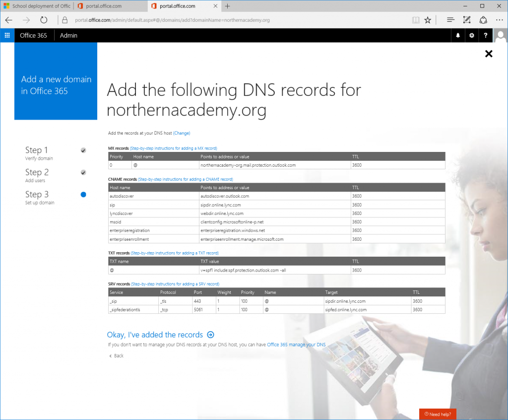Click Okay, I've added the records

pyautogui.click(x=155, y=335)
